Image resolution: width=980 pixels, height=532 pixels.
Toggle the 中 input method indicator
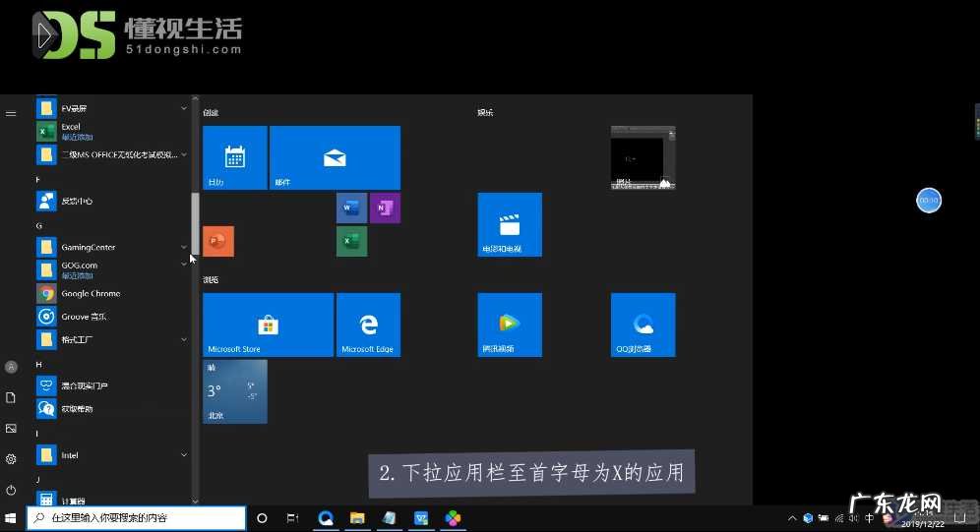click(x=870, y=518)
